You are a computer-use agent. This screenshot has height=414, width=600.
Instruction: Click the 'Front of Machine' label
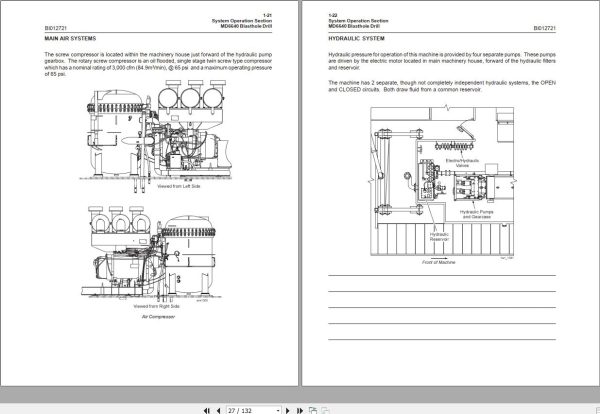[439, 262]
